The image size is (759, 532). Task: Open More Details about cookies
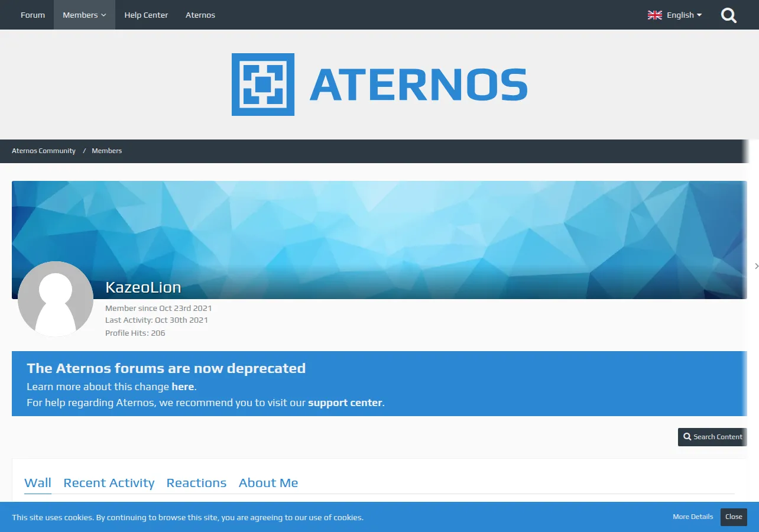pyautogui.click(x=693, y=517)
